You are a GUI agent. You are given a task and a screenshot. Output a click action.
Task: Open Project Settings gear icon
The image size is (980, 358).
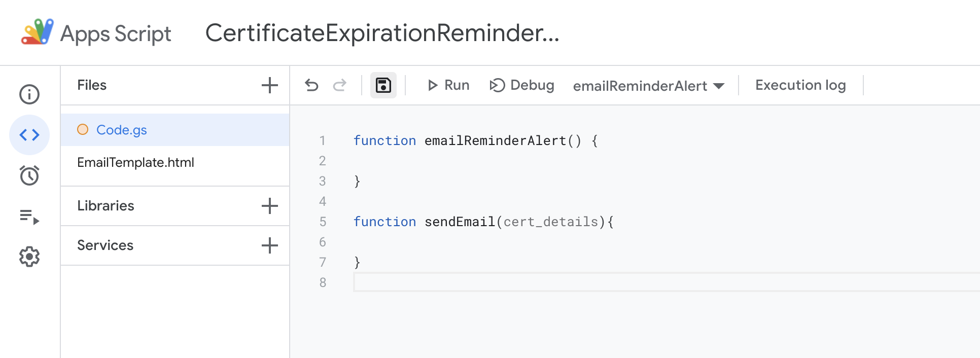click(29, 257)
